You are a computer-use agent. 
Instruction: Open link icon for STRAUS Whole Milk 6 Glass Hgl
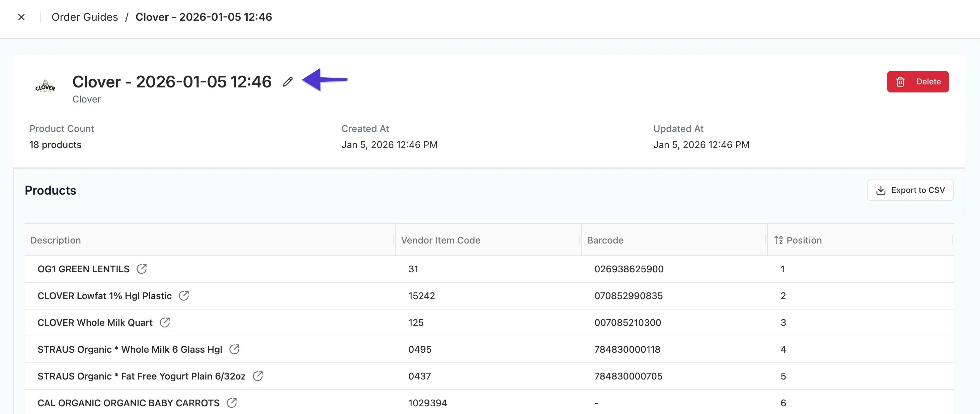234,349
